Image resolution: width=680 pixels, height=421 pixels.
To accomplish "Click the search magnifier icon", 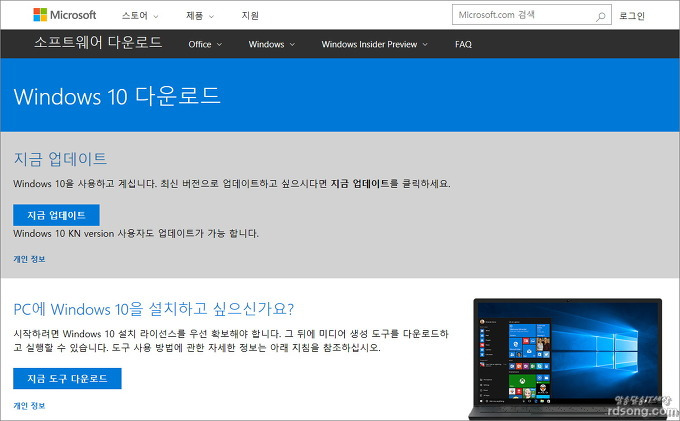I will (x=600, y=16).
